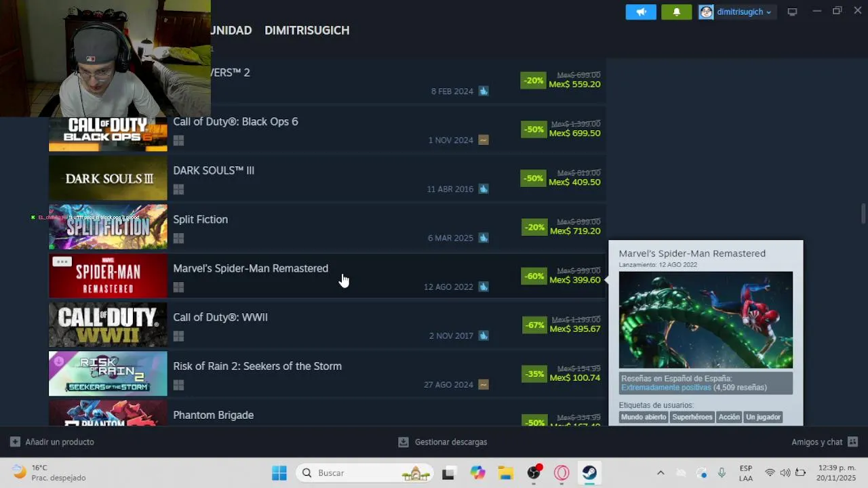The height and width of the screenshot is (488, 868).
Task: Click the taskbar Buscar search box
Action: point(366,473)
